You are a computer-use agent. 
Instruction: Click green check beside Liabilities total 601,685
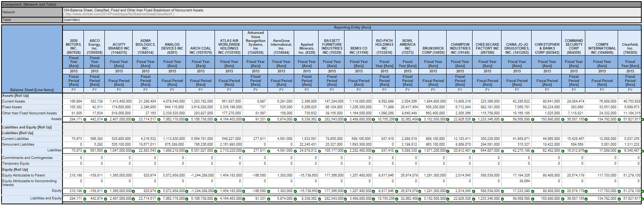105,151
